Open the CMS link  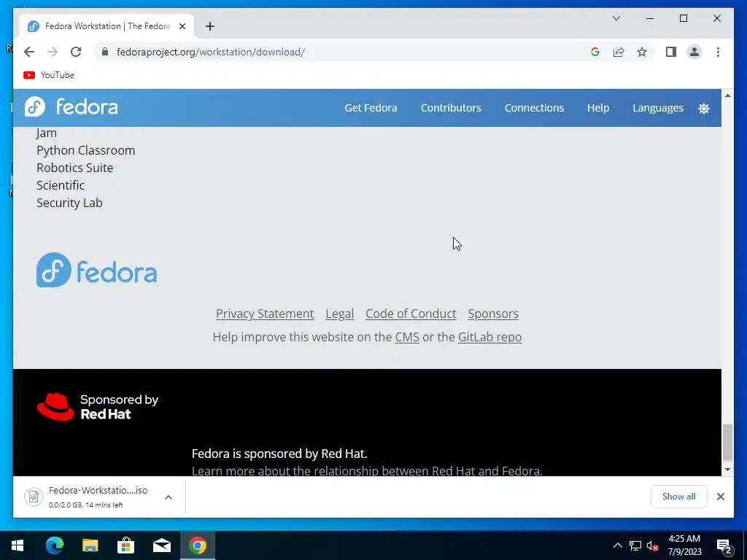click(407, 337)
